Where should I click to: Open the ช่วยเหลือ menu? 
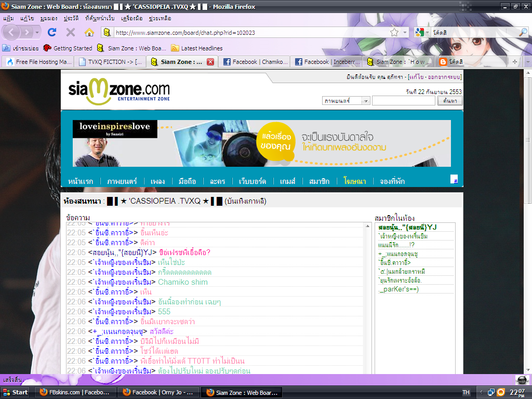click(x=160, y=18)
